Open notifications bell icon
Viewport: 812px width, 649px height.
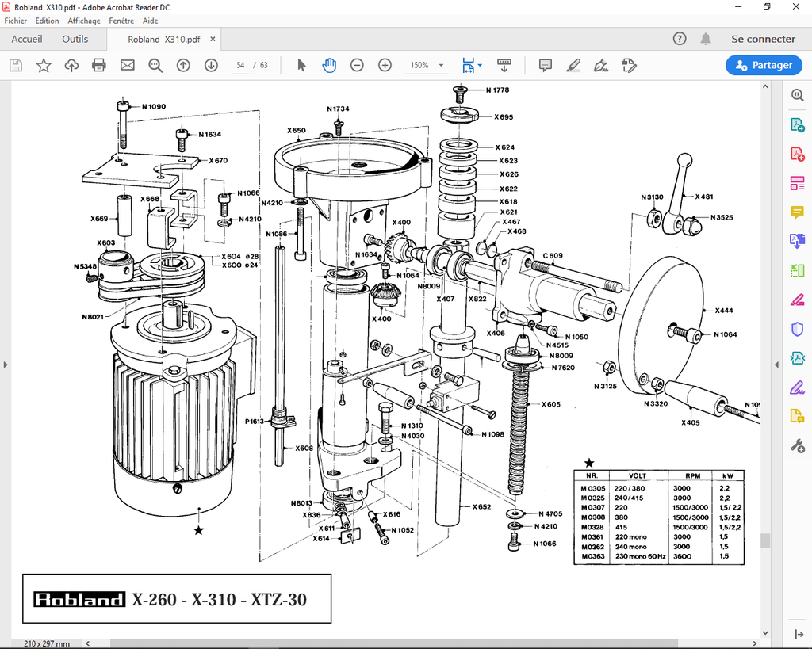point(705,39)
